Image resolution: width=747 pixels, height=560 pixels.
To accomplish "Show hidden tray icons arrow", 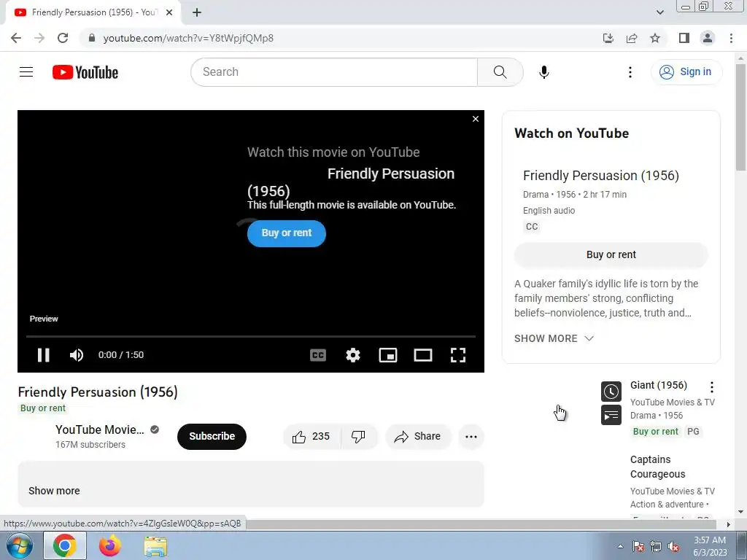I will coord(620,546).
